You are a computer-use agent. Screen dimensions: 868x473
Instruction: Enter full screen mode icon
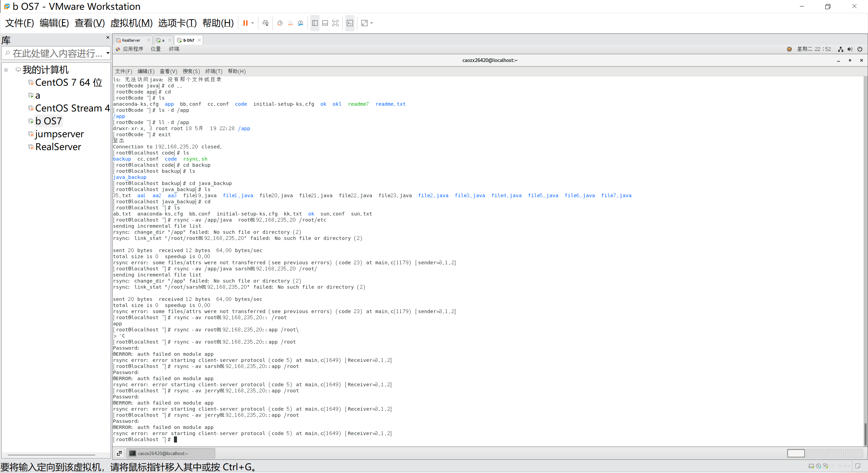tap(335, 23)
